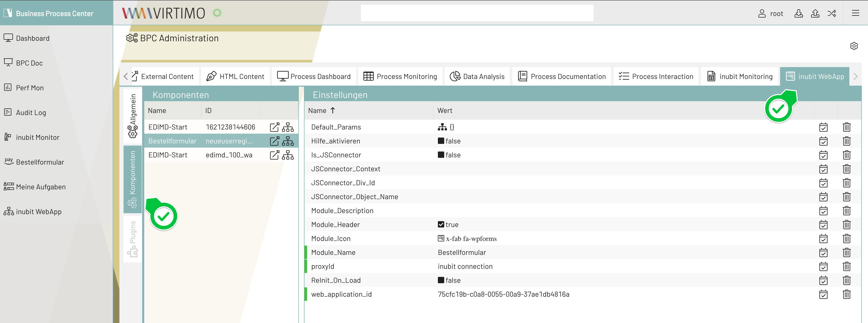
Task: Sort by Name column arrow in Einstellungen
Action: tap(333, 110)
